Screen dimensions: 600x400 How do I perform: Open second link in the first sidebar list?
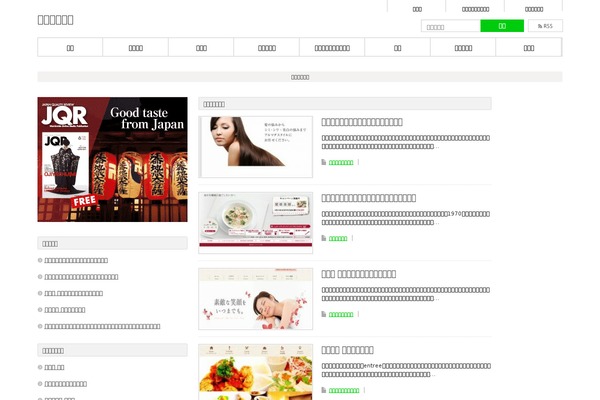point(81,277)
